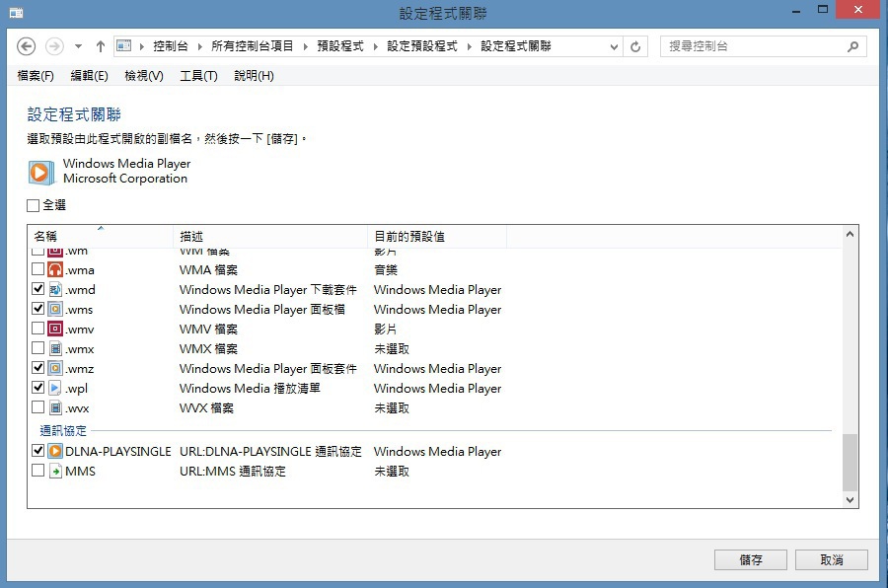Sort list by 名稱 column header
The height and width of the screenshot is (588, 888).
(x=101, y=236)
